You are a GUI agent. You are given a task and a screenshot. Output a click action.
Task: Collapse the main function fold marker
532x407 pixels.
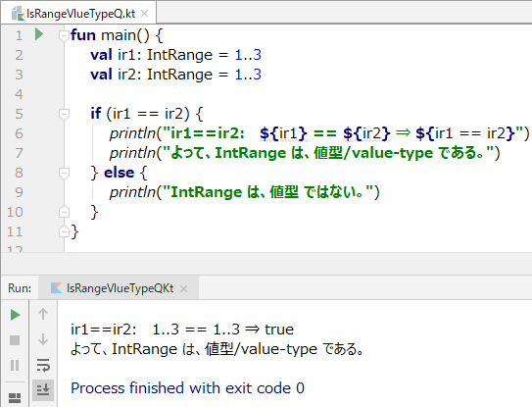(x=64, y=35)
